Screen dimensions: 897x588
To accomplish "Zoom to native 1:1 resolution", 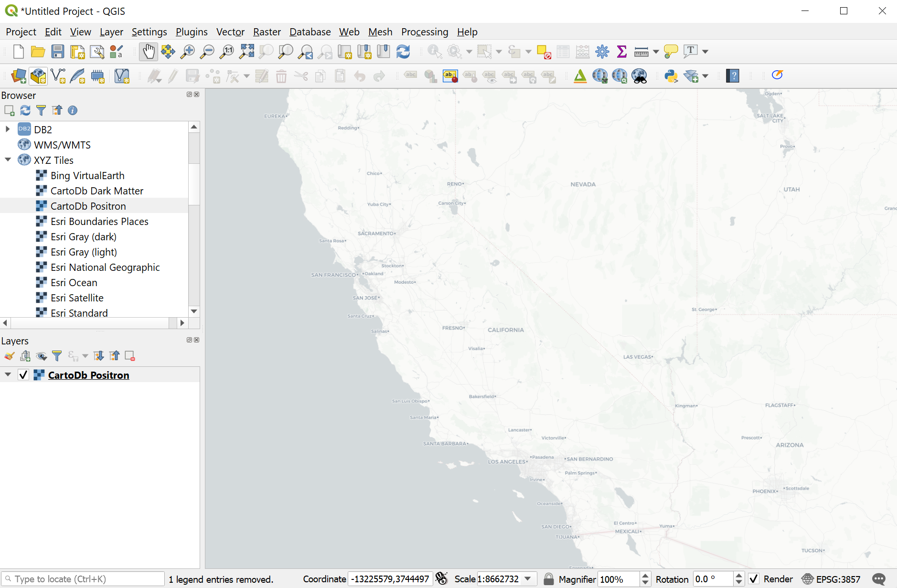I will (x=226, y=52).
